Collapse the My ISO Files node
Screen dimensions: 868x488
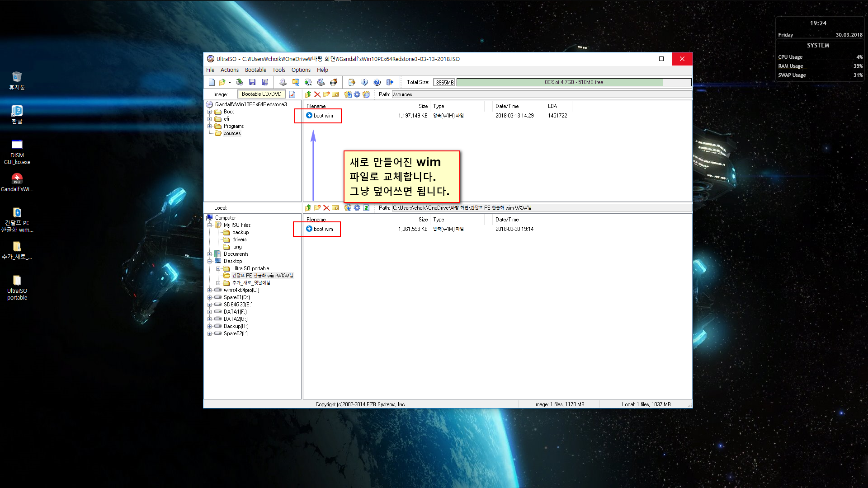[210, 225]
